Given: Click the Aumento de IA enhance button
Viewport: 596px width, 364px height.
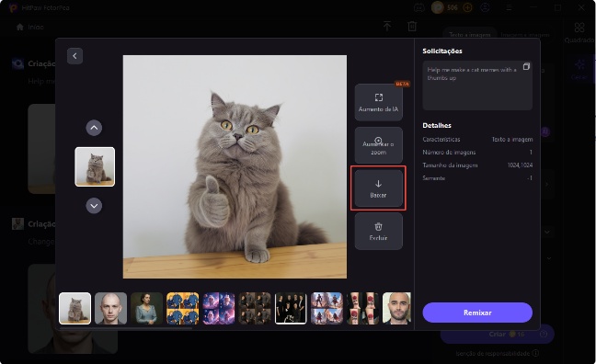Looking at the screenshot, I should [x=378, y=103].
